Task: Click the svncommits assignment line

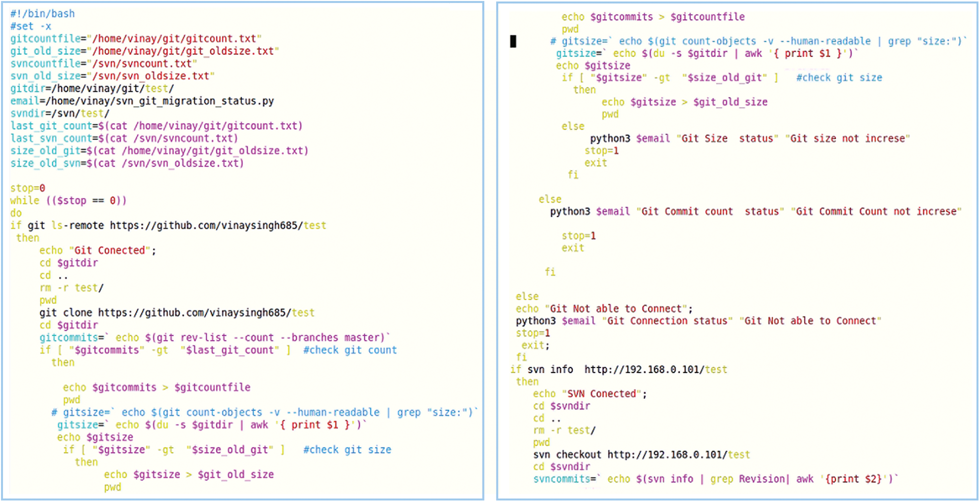Action: (x=715, y=479)
